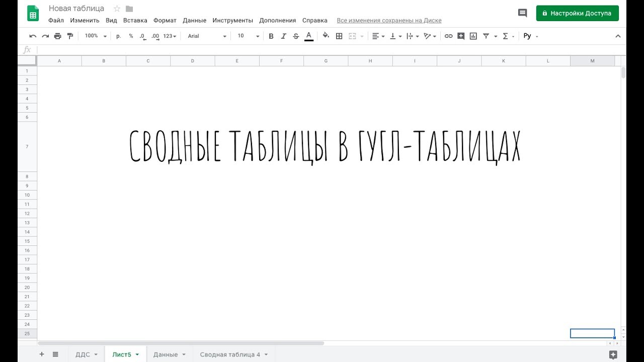This screenshot has width=644, height=362.
Task: Open the text wrapping dropdown
Action: (x=413, y=36)
